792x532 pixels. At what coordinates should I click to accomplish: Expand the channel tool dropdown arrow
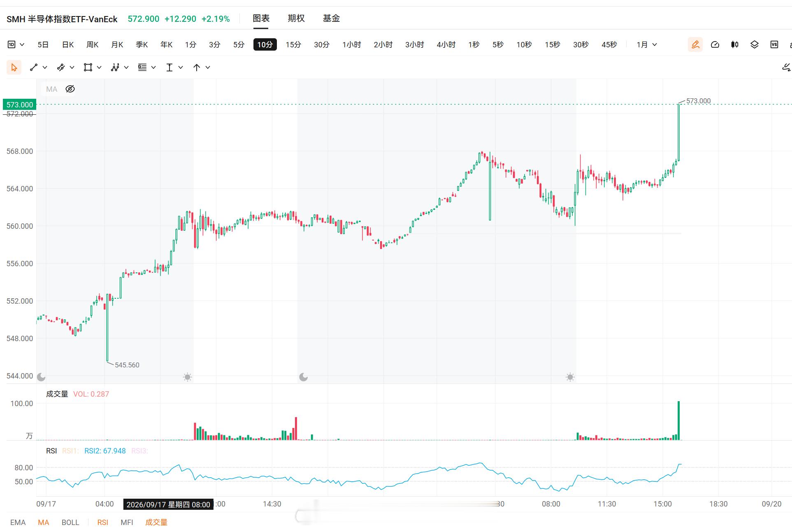[x=72, y=67]
